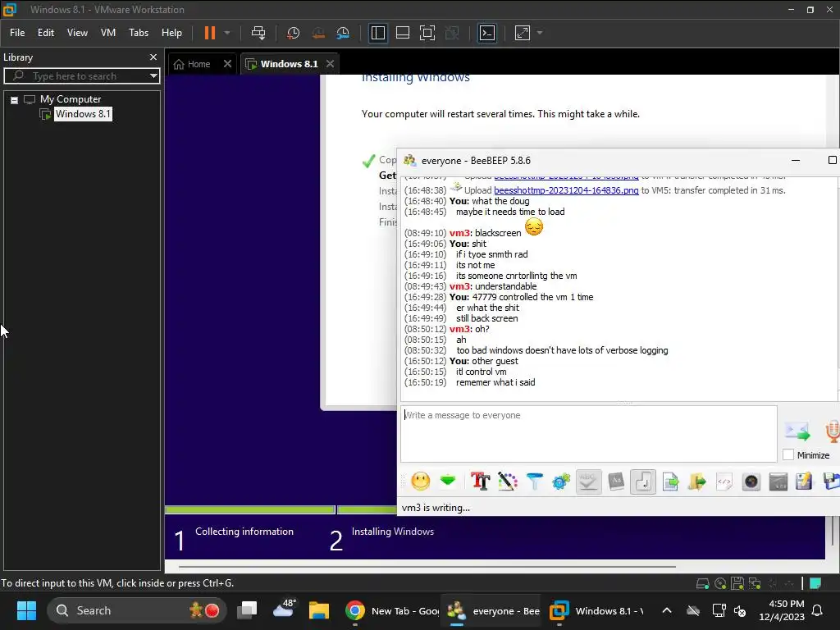The image size is (840, 630).
Task: Toggle the spell checking ABC icon
Action: tap(588, 482)
